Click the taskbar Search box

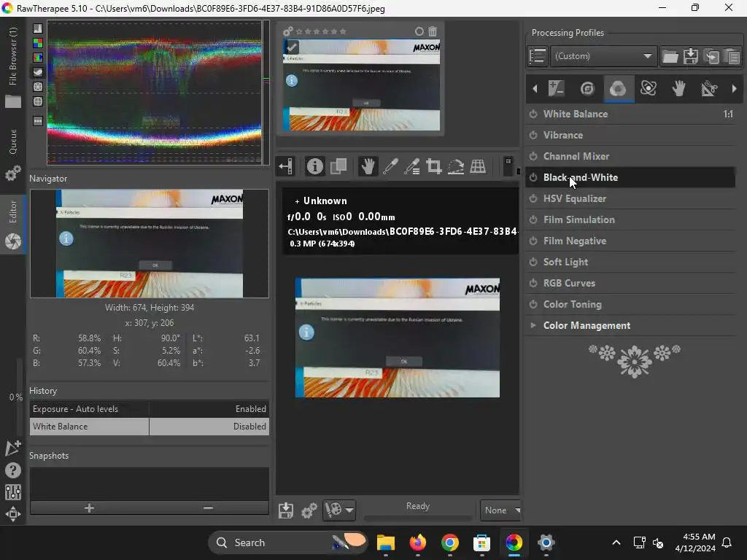(288, 542)
